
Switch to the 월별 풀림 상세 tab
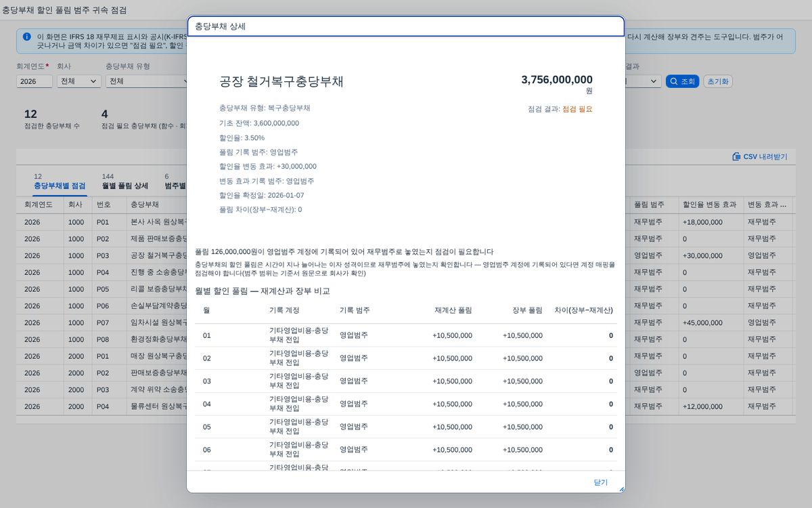(x=125, y=182)
